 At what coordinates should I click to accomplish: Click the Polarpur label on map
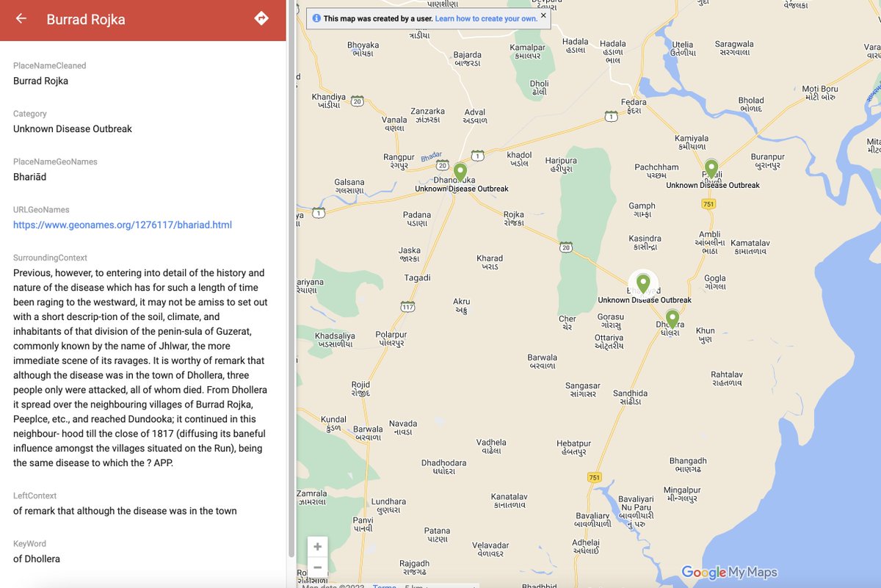391,338
